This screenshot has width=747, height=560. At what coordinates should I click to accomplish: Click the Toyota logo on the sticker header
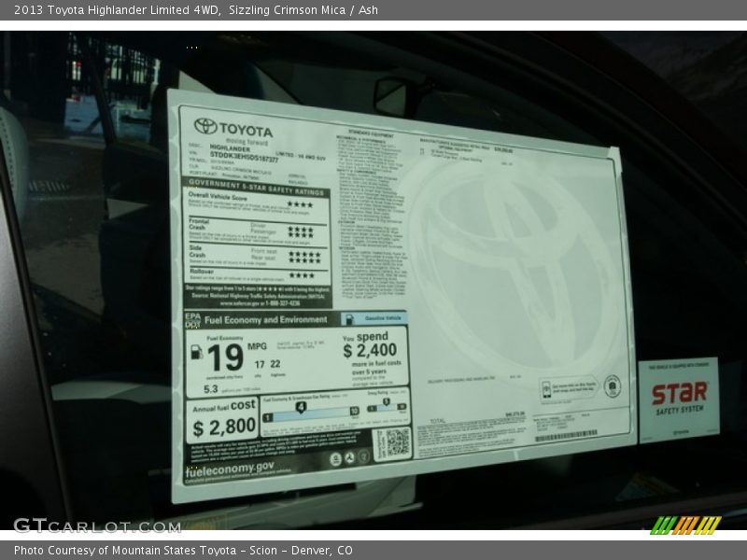click(205, 127)
